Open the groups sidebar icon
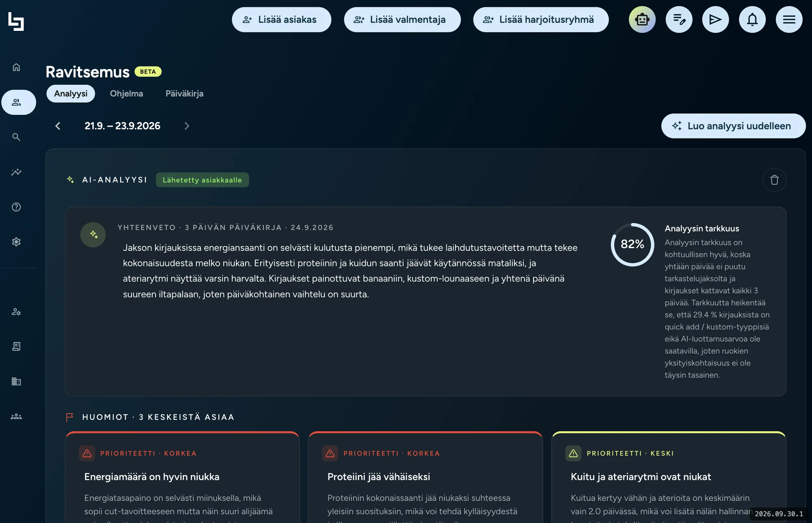 click(x=16, y=417)
